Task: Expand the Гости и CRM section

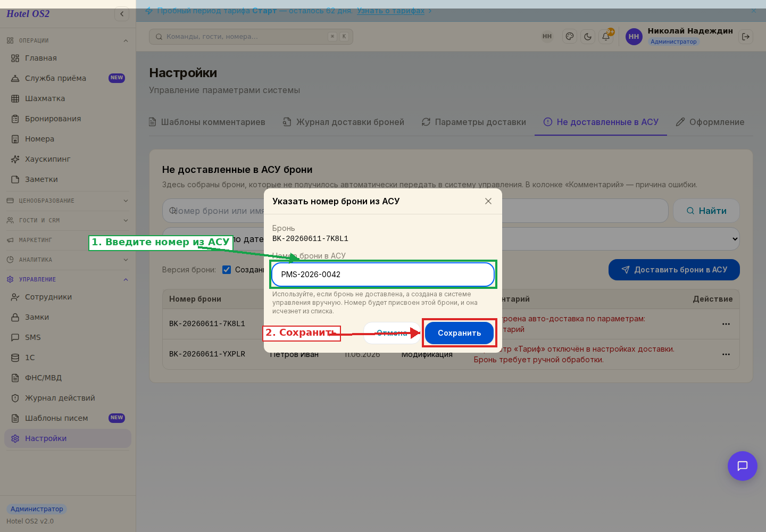Action: 68,220
